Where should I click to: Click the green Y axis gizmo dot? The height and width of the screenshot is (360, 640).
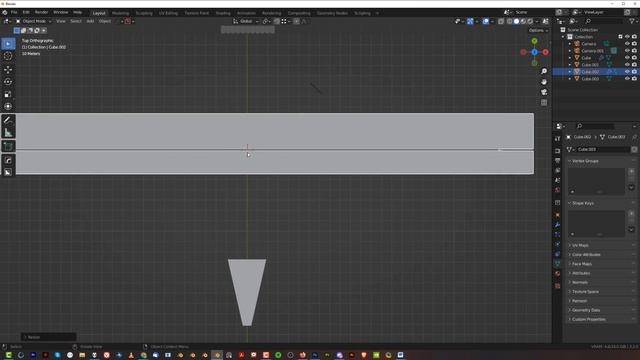click(x=534, y=41)
